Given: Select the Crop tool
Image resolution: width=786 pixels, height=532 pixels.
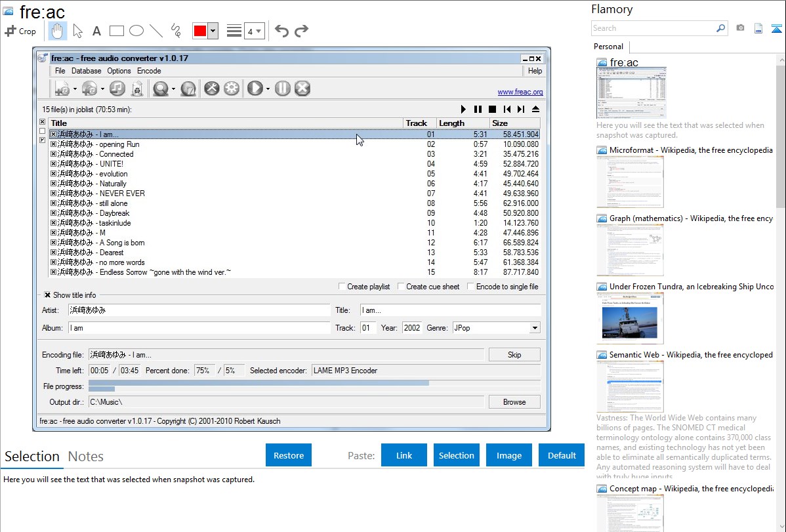Looking at the screenshot, I should click(20, 31).
